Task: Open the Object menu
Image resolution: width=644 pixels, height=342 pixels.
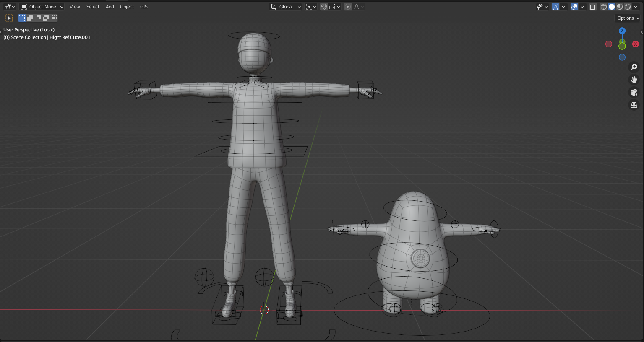Action: (127, 7)
